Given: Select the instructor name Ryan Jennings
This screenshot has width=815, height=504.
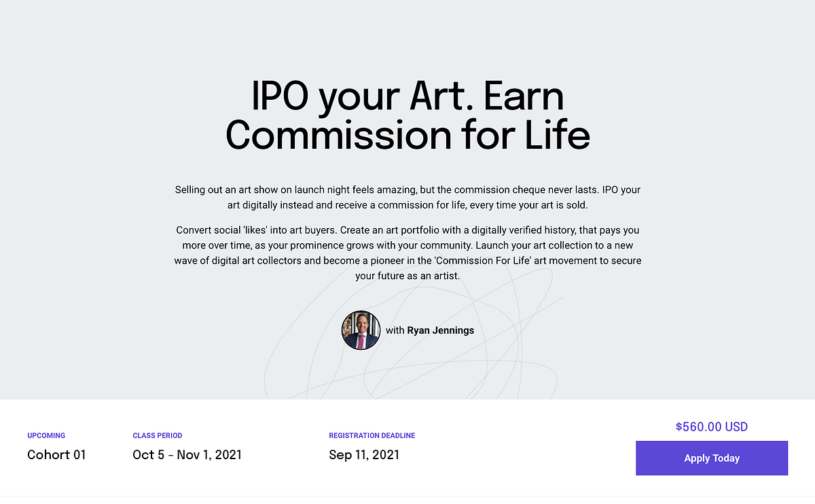Looking at the screenshot, I should coord(441,331).
